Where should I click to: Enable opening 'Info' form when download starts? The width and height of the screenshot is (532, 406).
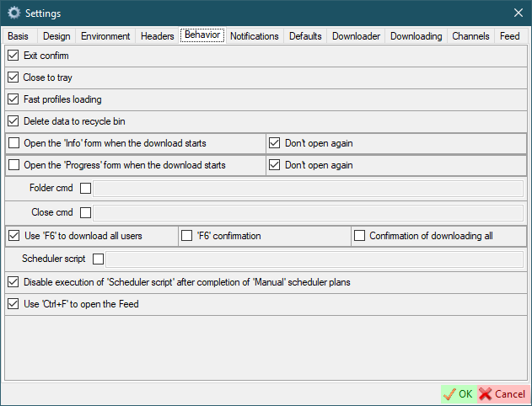13,143
